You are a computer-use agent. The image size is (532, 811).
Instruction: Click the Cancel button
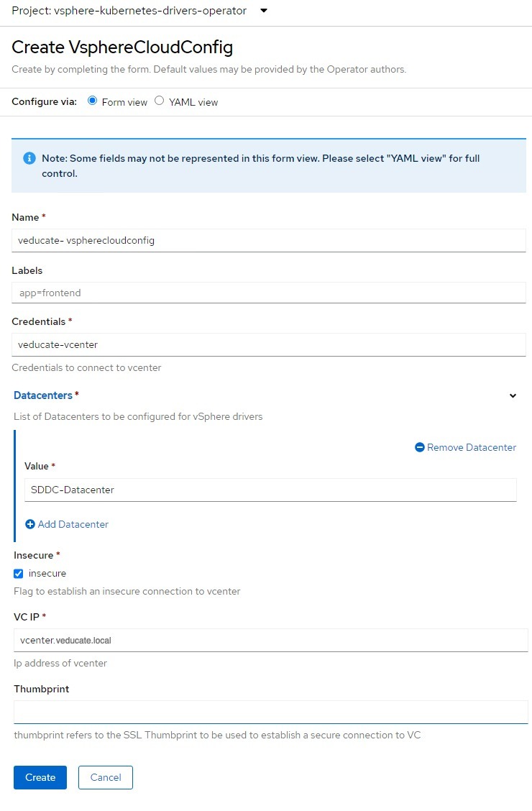coord(106,777)
